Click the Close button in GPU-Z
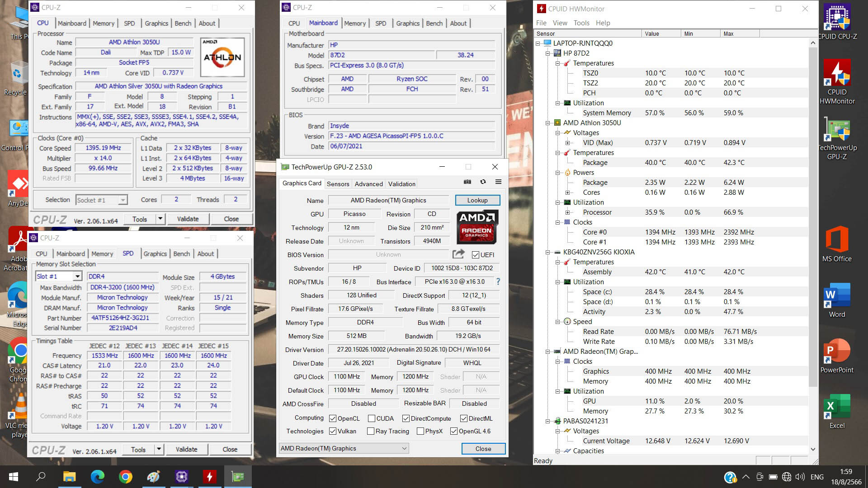 [x=483, y=449]
